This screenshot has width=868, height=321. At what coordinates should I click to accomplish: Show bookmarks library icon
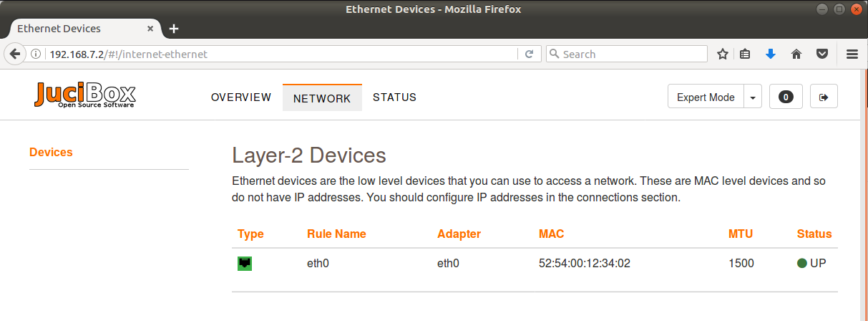pos(745,54)
